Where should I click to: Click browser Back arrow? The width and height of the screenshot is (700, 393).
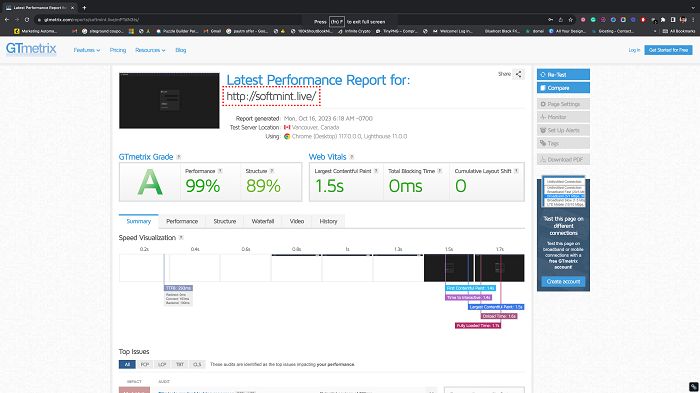point(7,20)
